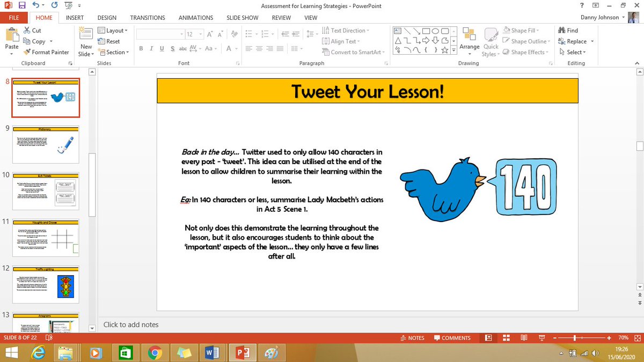Image resolution: width=644 pixels, height=362 pixels.
Task: Expand the Replace dropdown arrow
Action: 592,41
